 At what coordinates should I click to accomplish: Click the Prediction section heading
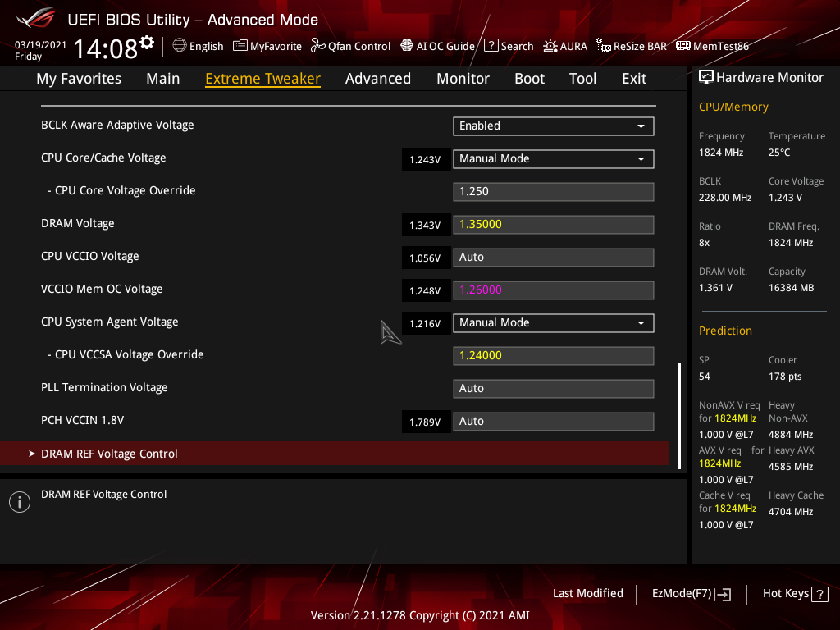click(x=725, y=331)
